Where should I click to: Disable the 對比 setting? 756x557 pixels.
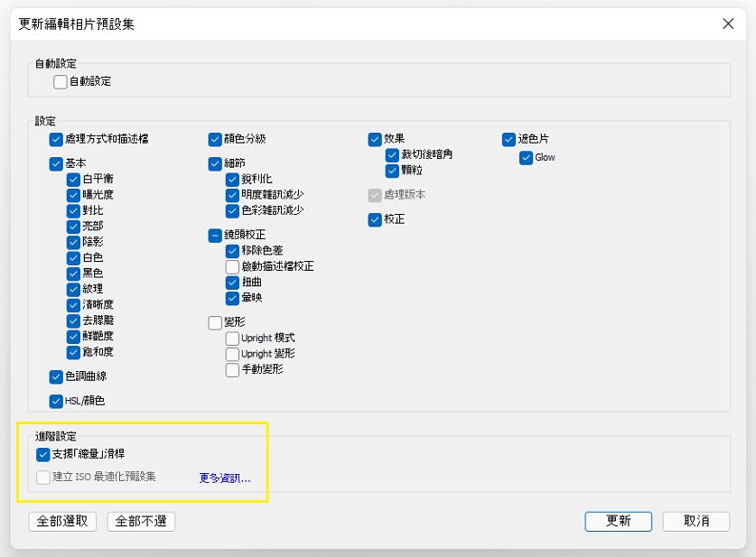[x=73, y=210]
